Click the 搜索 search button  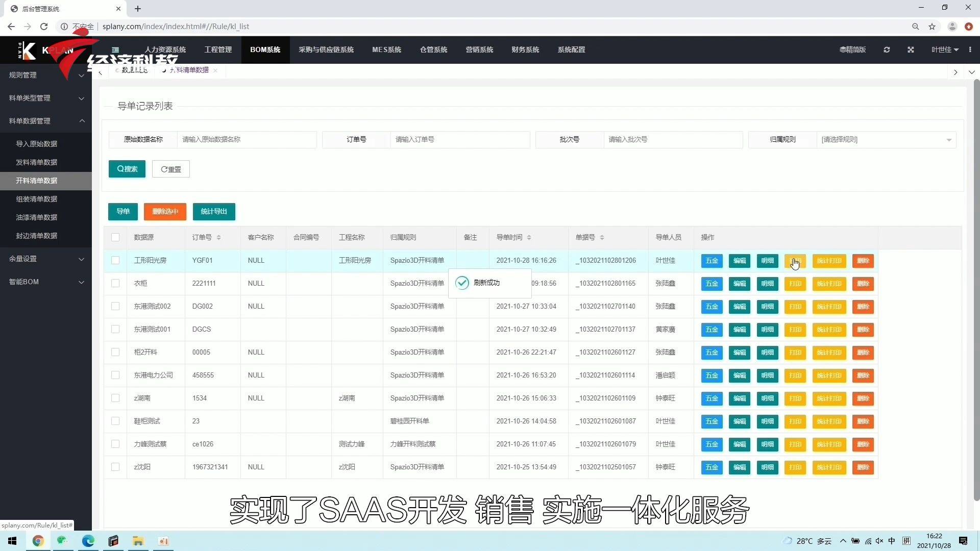click(127, 169)
